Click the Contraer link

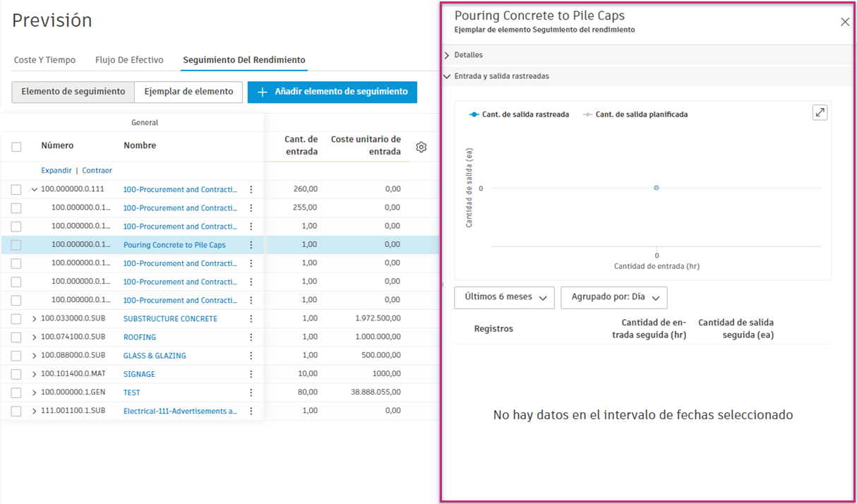pyautogui.click(x=97, y=170)
